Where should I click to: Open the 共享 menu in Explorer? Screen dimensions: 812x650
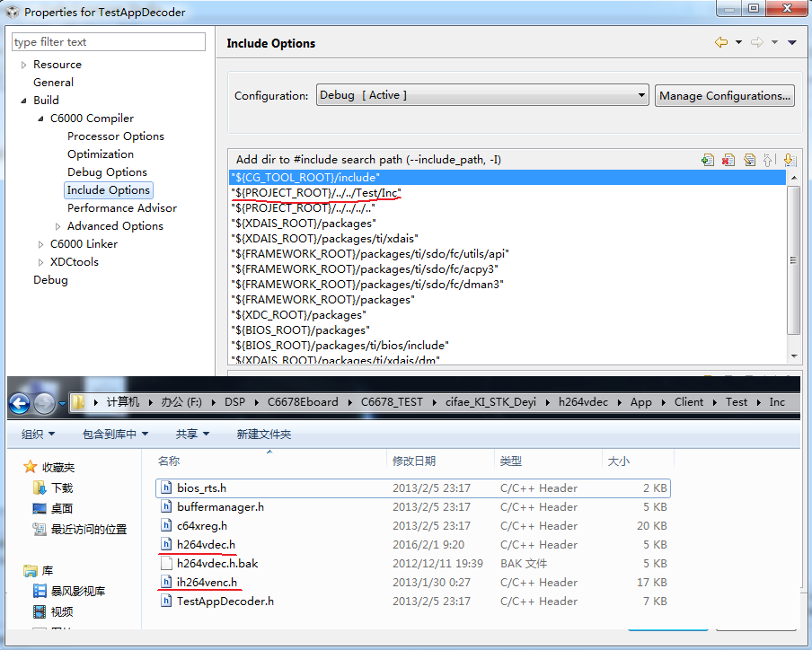[191, 435]
